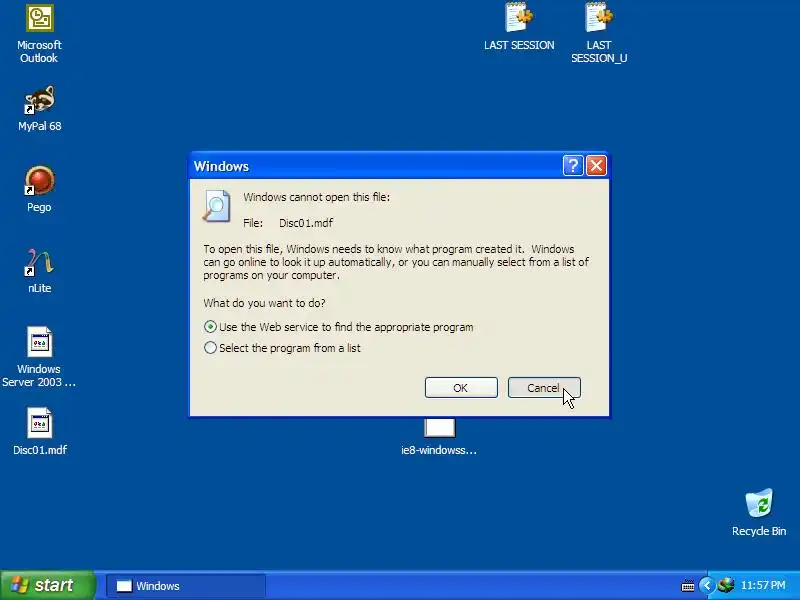This screenshot has width=800, height=600.
Task: Click the dialog's question mark help button
Action: (573, 166)
